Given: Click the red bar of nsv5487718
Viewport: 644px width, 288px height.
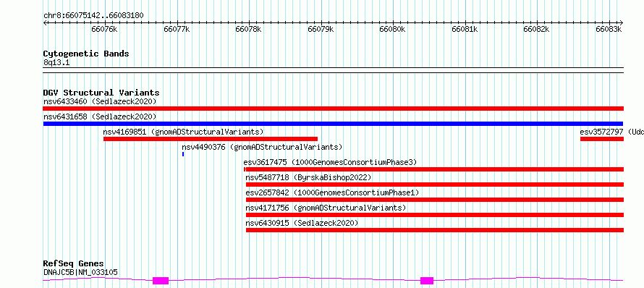Looking at the screenshot, I should coord(435,185).
